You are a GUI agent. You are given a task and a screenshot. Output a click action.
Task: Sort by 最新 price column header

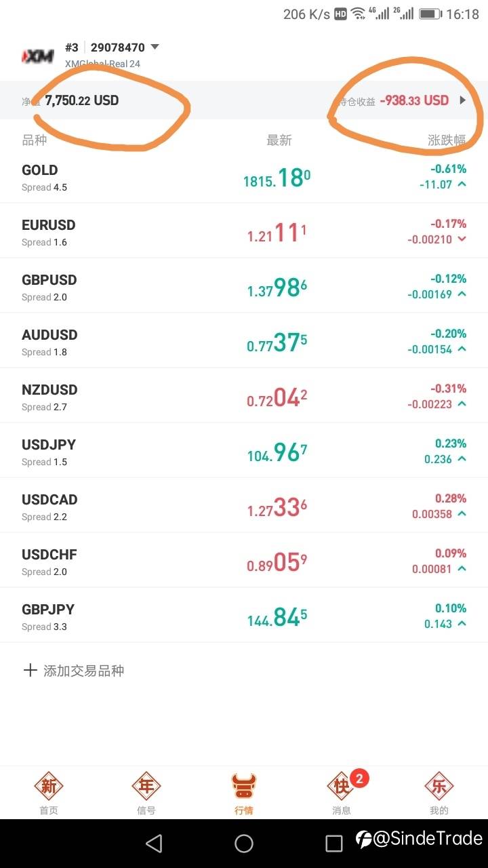coord(279,140)
